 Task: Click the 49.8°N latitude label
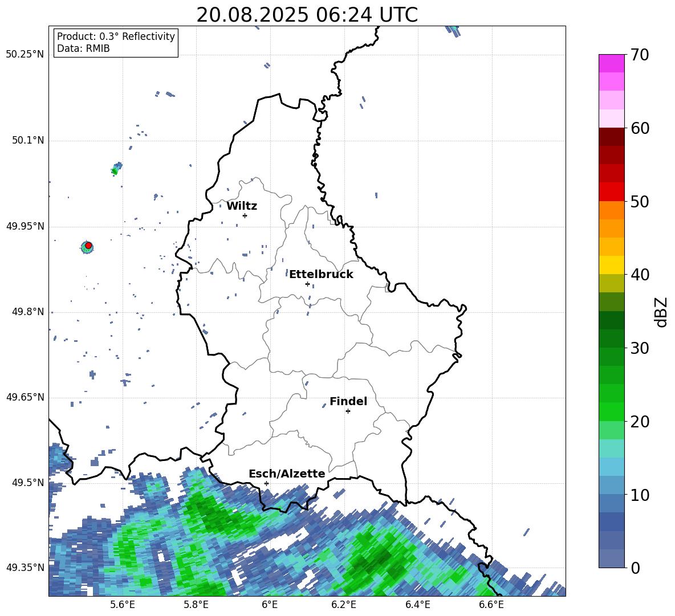coord(28,312)
